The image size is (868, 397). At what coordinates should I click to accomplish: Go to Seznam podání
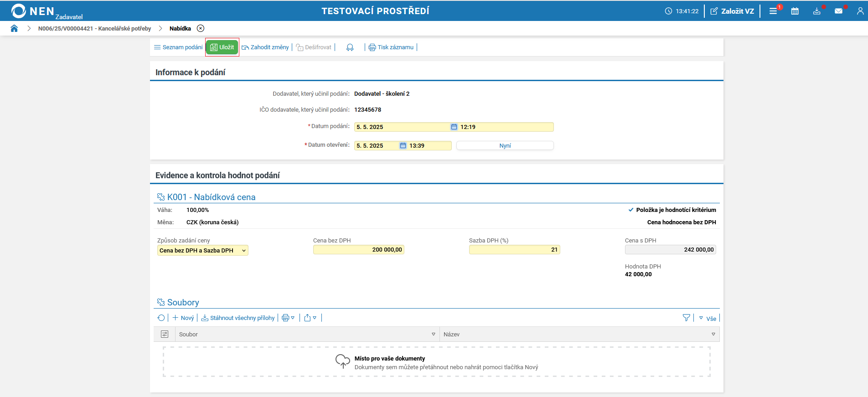click(x=178, y=47)
